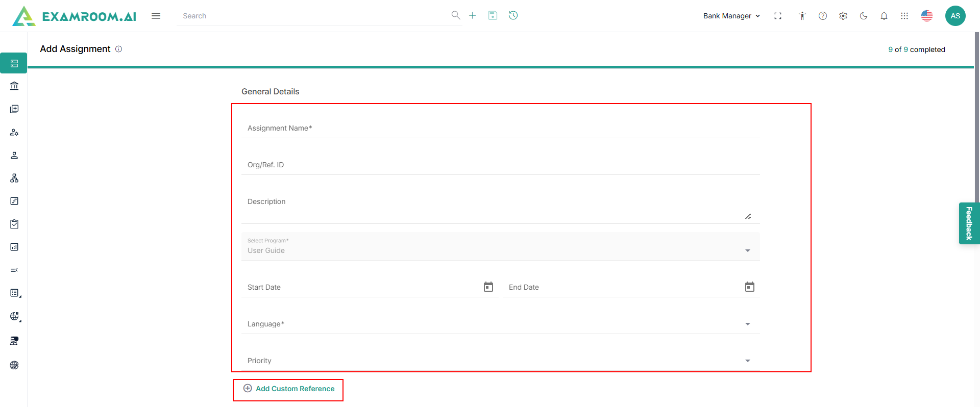The image size is (980, 407).
Task: Expand the Priority dropdown
Action: point(500,361)
